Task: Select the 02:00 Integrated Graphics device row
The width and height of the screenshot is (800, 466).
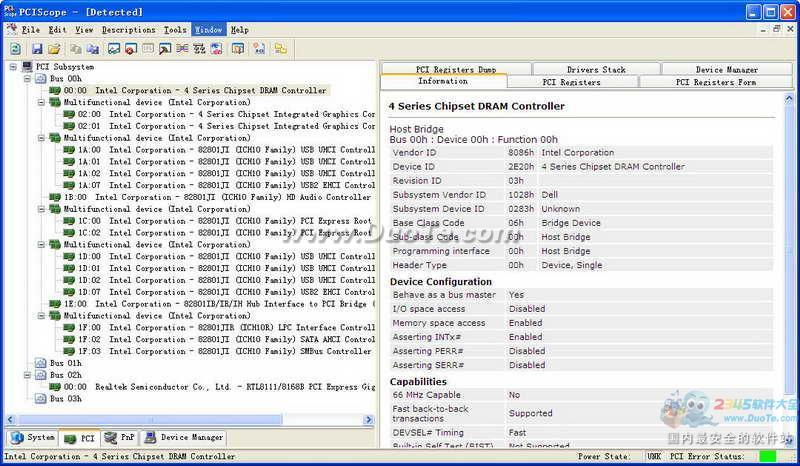Action: click(x=218, y=114)
